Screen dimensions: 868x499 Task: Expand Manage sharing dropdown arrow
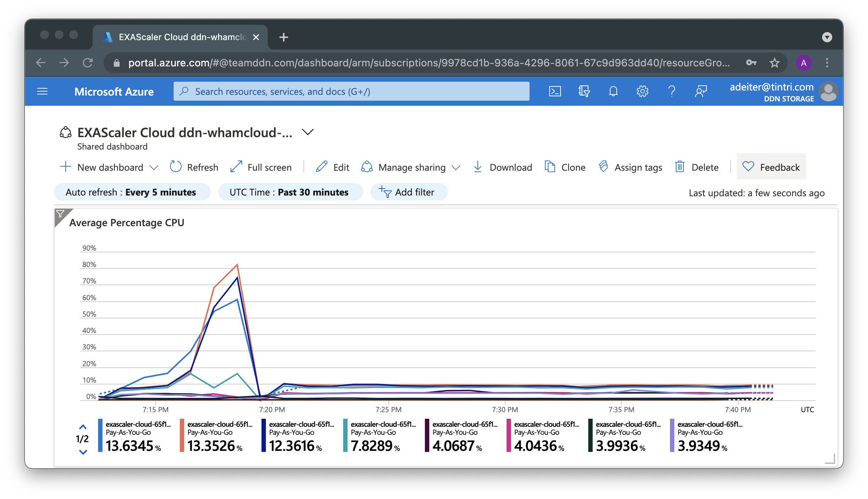(x=456, y=168)
